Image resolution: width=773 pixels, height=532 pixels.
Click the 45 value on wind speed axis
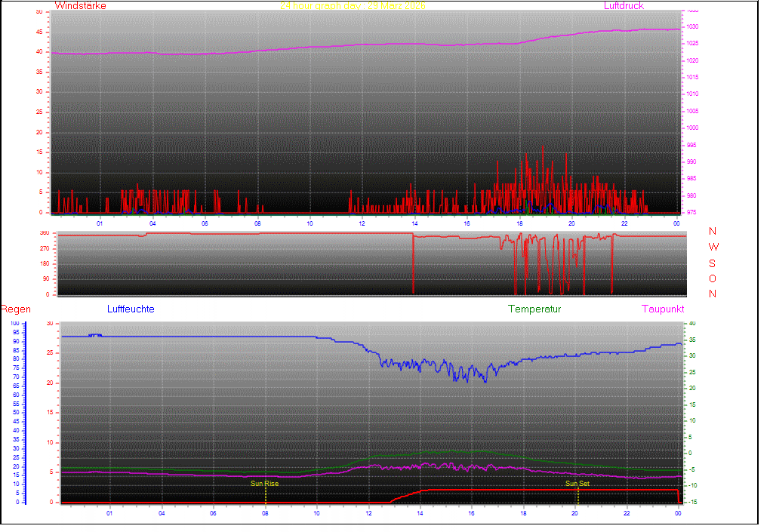coord(39,32)
